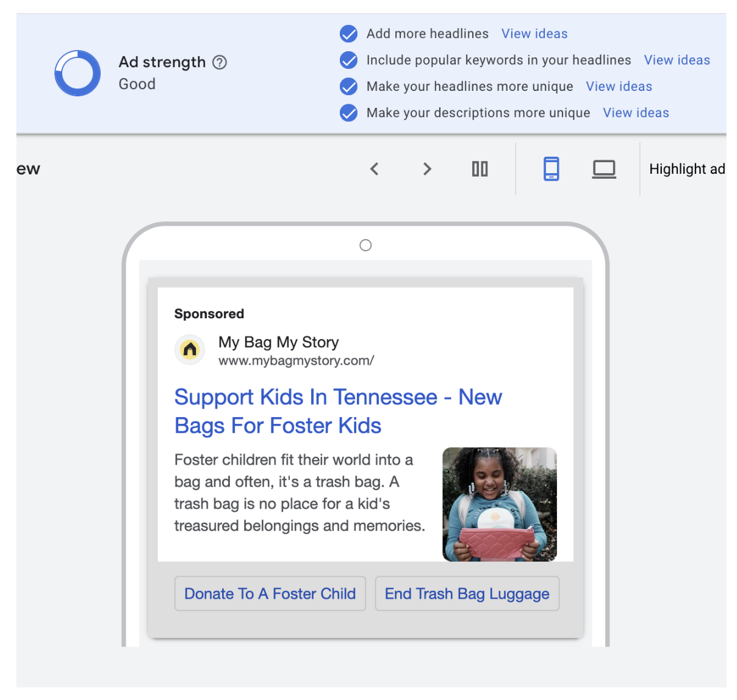Click the check icon for Make headlines more unique
Viewport: 737px width, 700px height.
click(349, 87)
